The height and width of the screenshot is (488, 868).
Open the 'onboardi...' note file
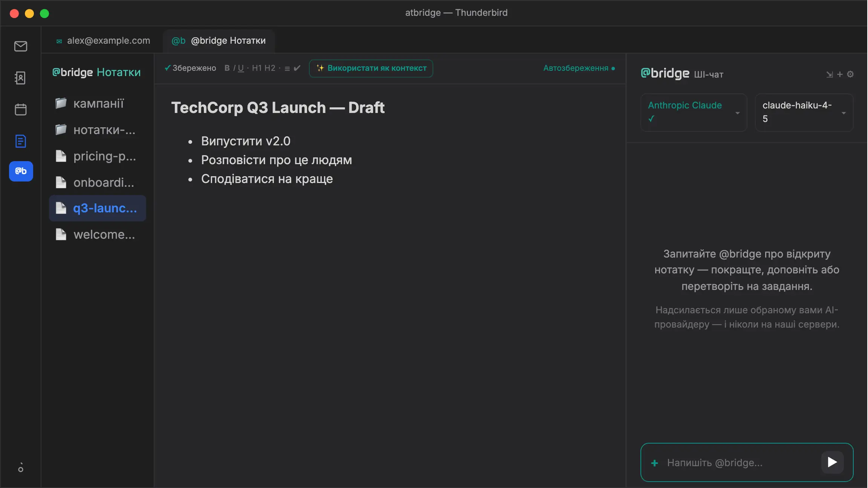[98, 182]
